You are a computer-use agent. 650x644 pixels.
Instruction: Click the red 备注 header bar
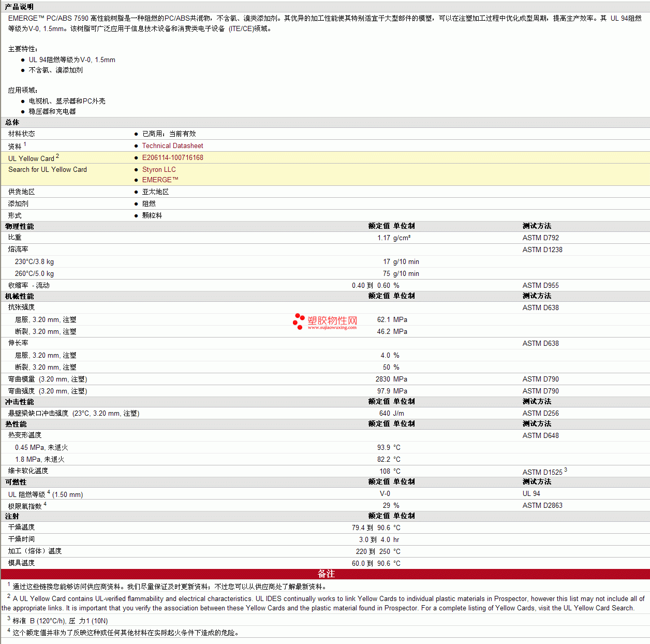point(326,574)
